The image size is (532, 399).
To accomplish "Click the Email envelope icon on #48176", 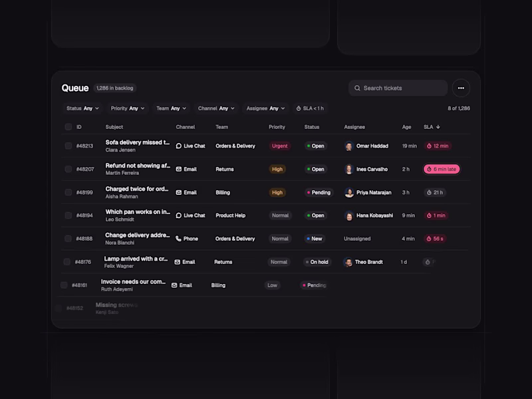I will [x=177, y=262].
